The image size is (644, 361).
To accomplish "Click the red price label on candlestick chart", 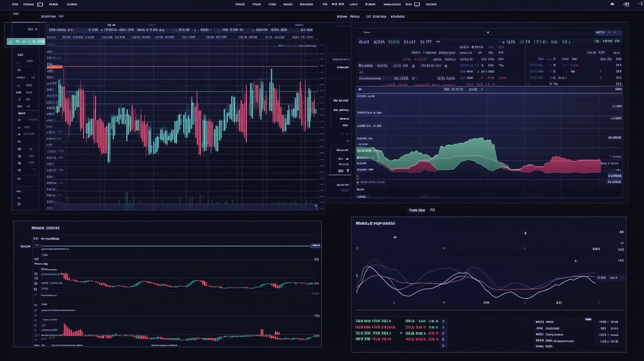I will tap(55, 66).
